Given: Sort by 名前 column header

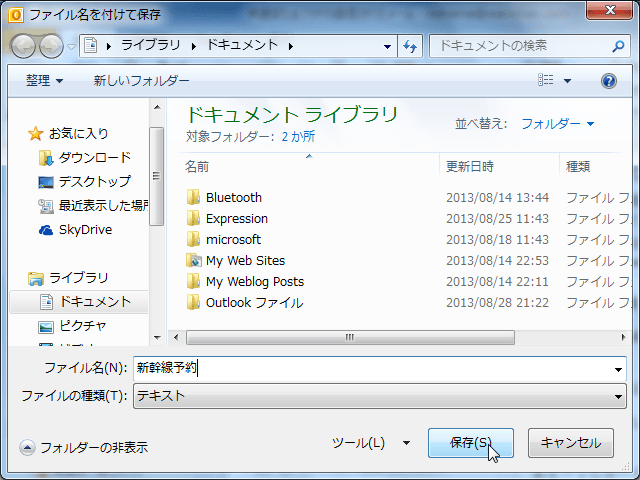Looking at the screenshot, I should (x=197, y=167).
